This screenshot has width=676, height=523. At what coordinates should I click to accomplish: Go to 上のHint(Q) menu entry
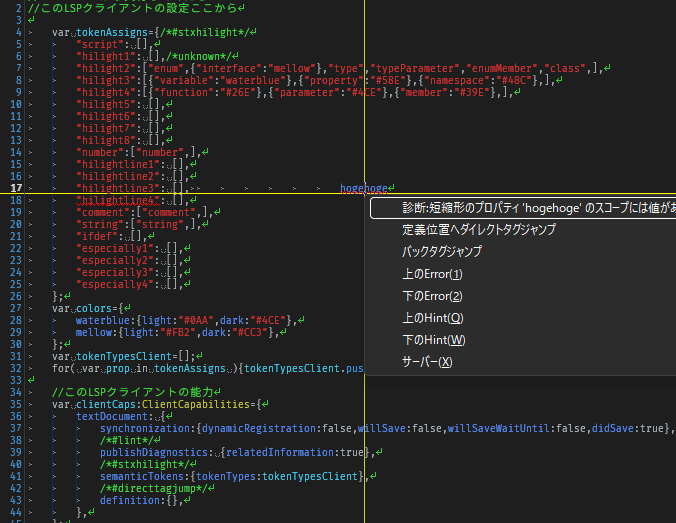pyautogui.click(x=433, y=318)
